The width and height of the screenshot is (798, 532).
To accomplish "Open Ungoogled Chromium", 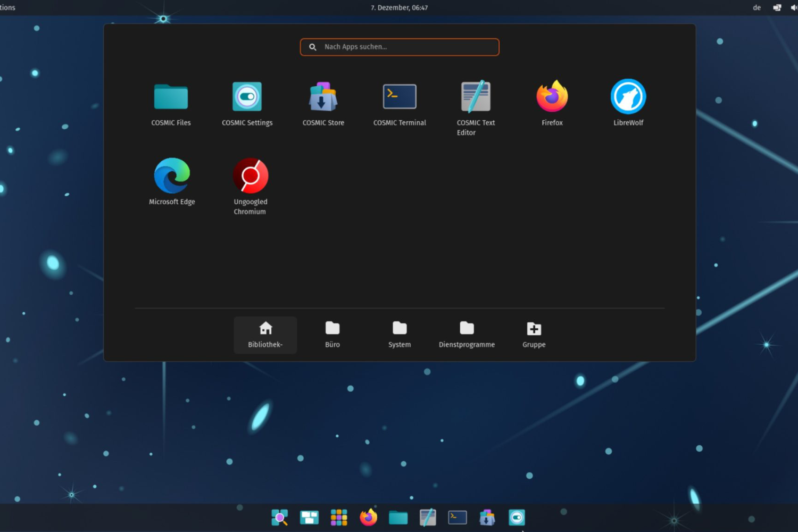I will pos(250,186).
